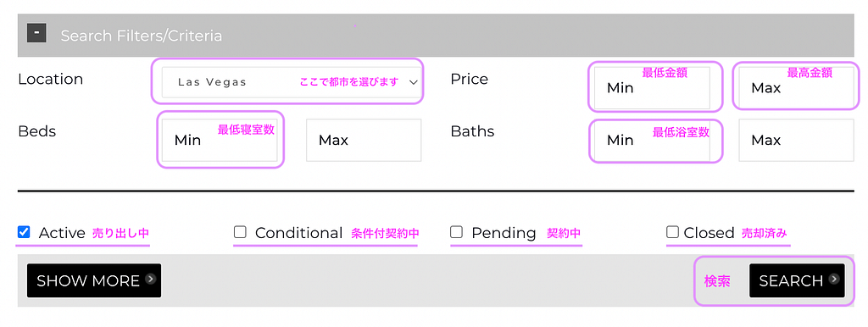The width and height of the screenshot is (868, 327).
Task: Focus the Beds Max input field
Action: tap(364, 140)
